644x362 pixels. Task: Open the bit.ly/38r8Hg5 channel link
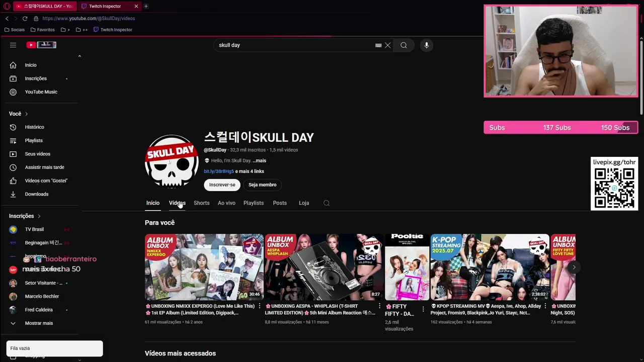coord(219,171)
